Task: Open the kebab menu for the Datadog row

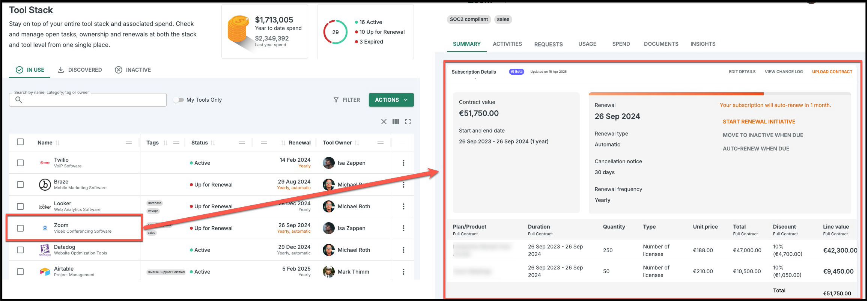Action: coord(403,250)
